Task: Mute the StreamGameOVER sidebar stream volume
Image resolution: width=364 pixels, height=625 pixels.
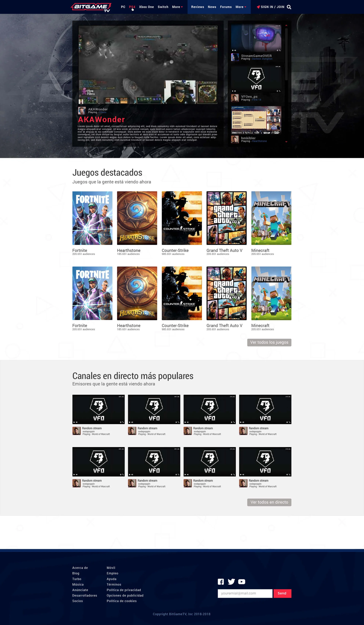Action: click(x=235, y=50)
